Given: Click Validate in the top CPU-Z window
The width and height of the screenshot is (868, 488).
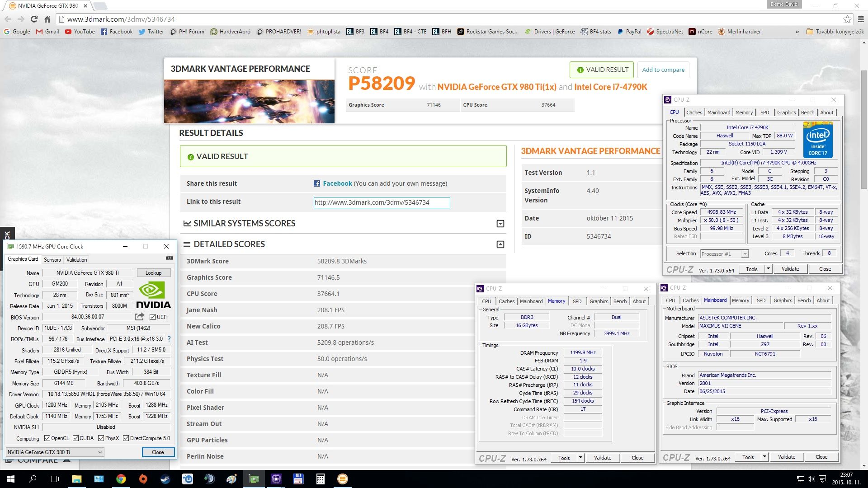Looking at the screenshot, I should 790,269.
